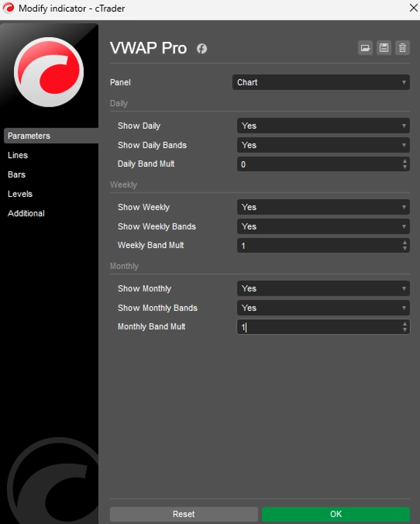
Task: Expand the Show Monthly Bands dropdown
Action: [323, 308]
